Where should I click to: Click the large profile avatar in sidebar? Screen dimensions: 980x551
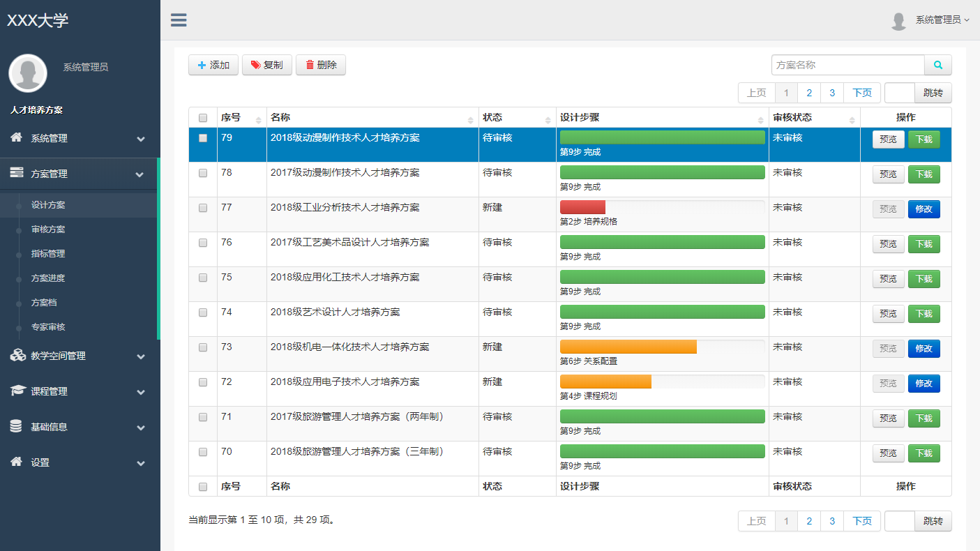[28, 73]
